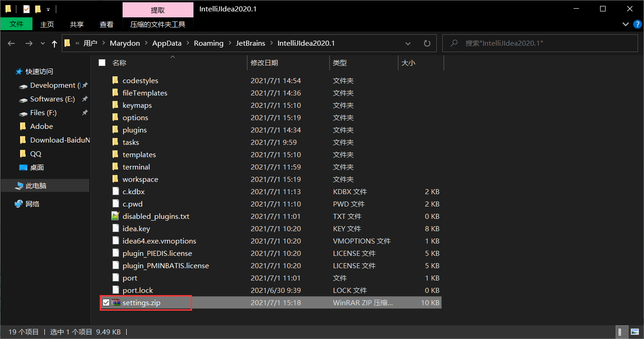Select the terminal folder name
644x339 pixels.
coord(136,167)
